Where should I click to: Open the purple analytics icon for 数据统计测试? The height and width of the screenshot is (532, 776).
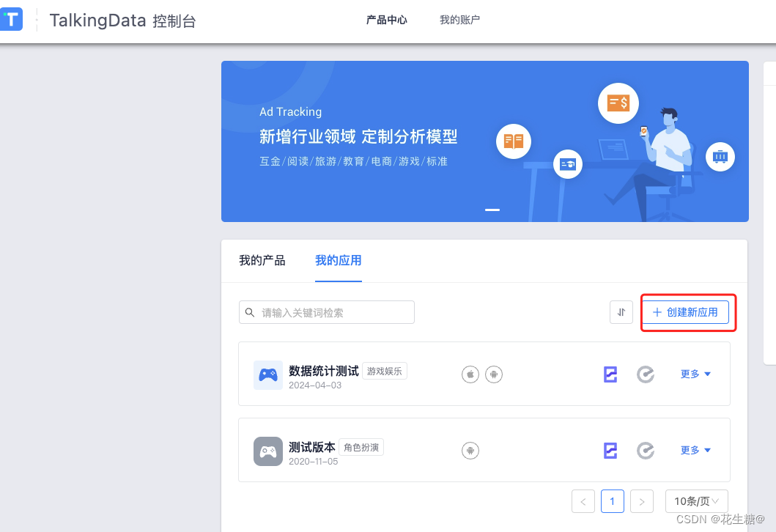[610, 374]
